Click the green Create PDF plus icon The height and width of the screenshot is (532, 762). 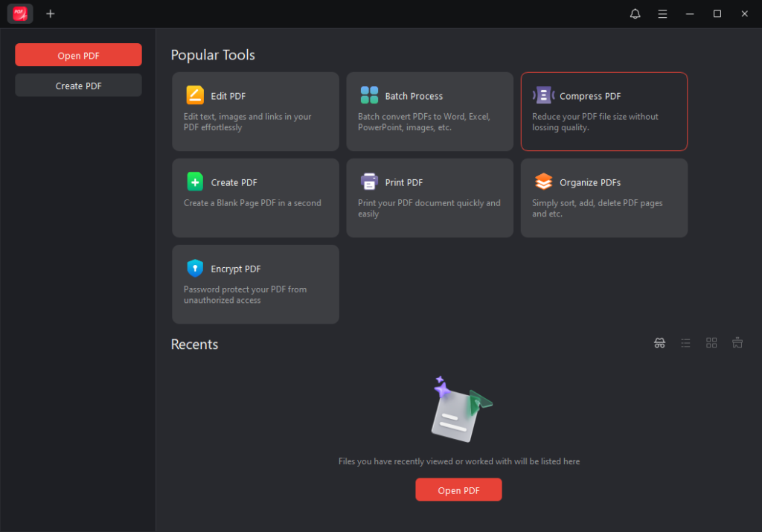click(x=194, y=182)
